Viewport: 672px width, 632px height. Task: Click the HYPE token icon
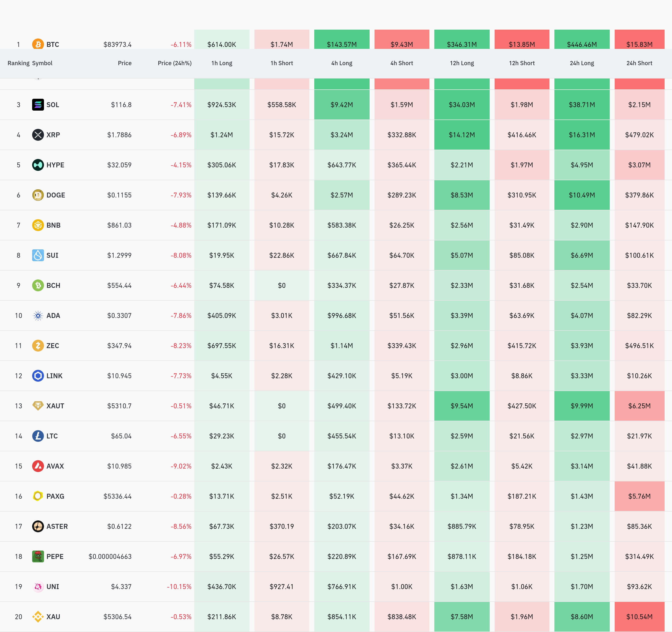click(x=38, y=165)
